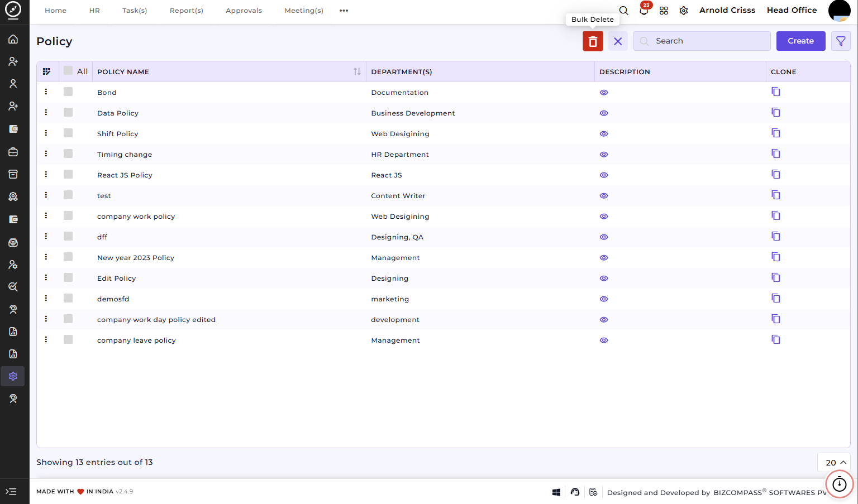The image size is (858, 504).
Task: Clone the company leave policy
Action: 776,339
